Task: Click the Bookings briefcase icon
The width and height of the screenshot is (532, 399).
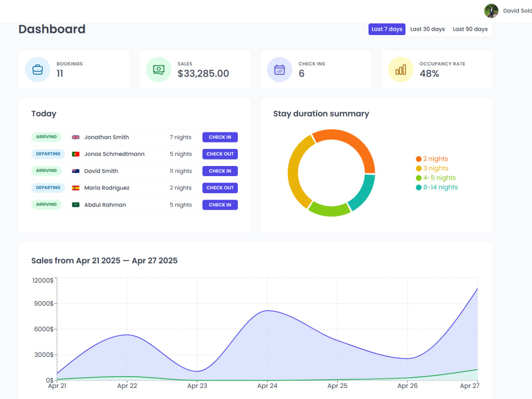Action: 38,70
